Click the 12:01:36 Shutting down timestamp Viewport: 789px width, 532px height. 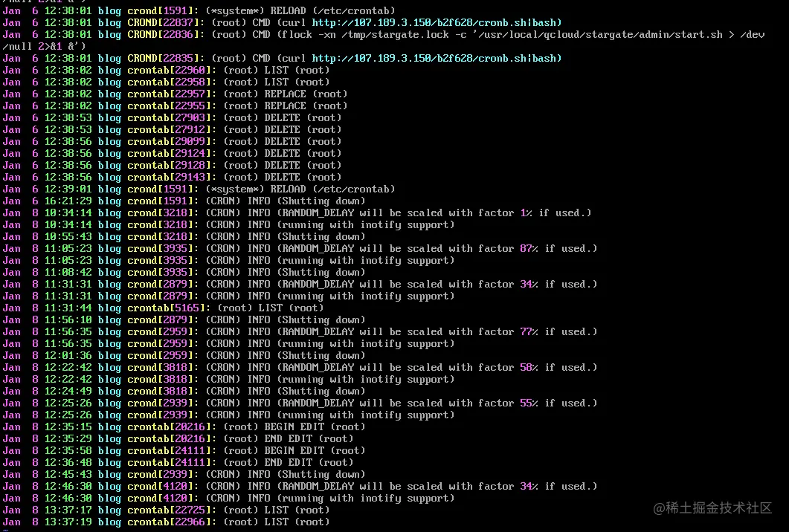click(68, 356)
